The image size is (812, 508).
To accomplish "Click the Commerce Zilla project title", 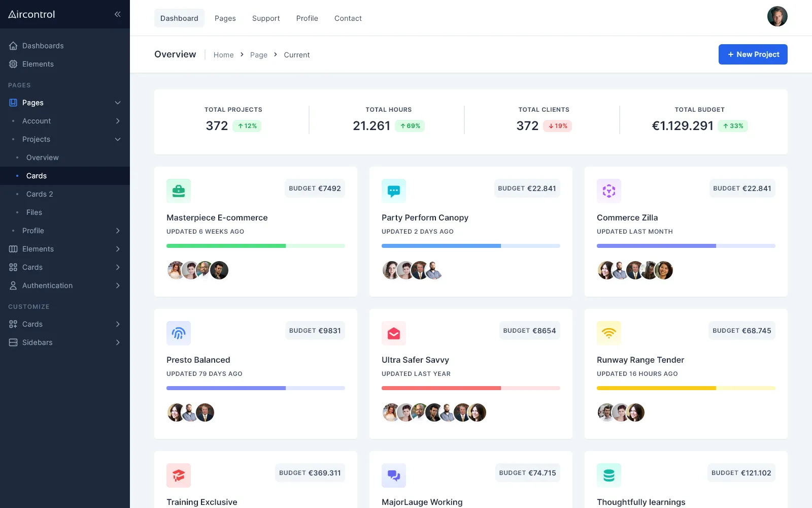I will (x=627, y=217).
